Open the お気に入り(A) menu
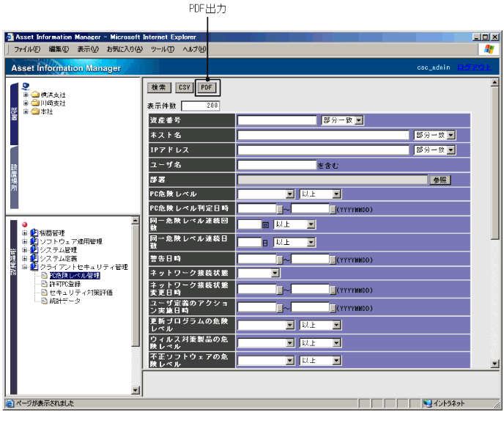The height and width of the screenshot is (429, 504). (125, 49)
